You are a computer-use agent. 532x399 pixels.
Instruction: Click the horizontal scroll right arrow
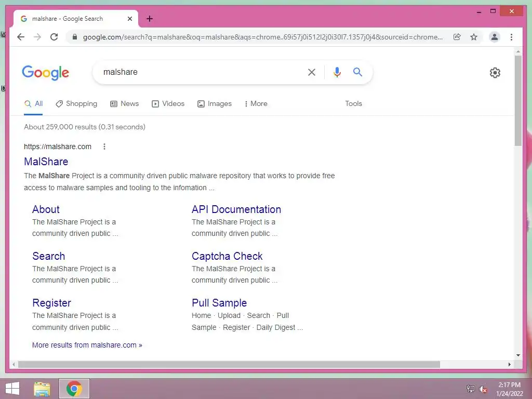tap(509, 364)
